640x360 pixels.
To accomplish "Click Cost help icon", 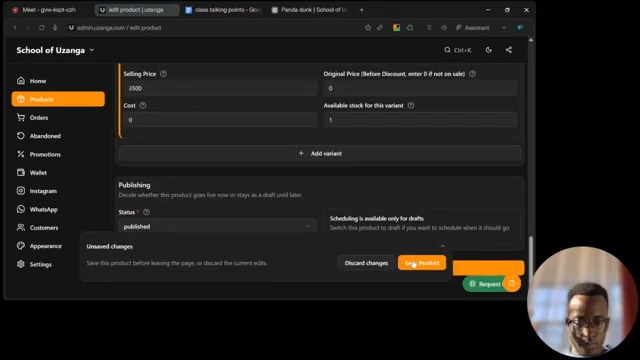I will click(143, 105).
